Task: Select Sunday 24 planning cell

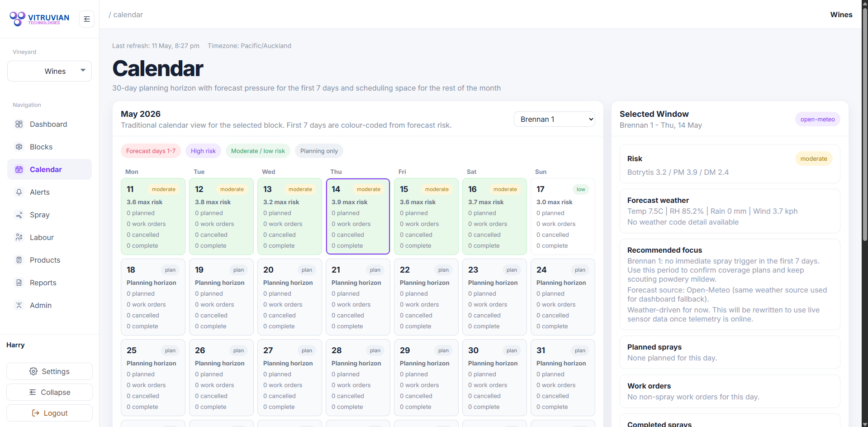Action: [563, 297]
